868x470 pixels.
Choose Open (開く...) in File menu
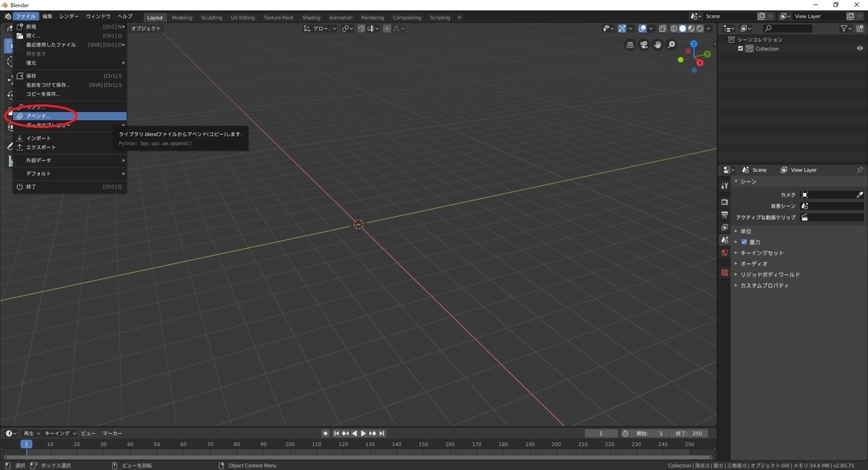point(69,35)
